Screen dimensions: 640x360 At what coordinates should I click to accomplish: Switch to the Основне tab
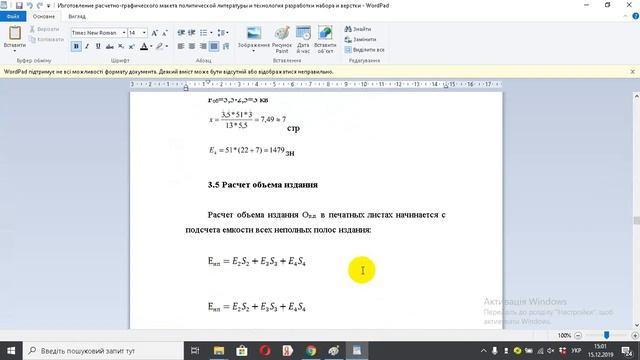coord(44,16)
